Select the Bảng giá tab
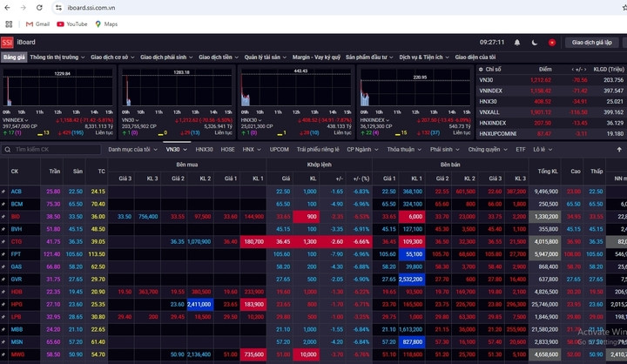This screenshot has height=364, width=627. pyautogui.click(x=13, y=57)
